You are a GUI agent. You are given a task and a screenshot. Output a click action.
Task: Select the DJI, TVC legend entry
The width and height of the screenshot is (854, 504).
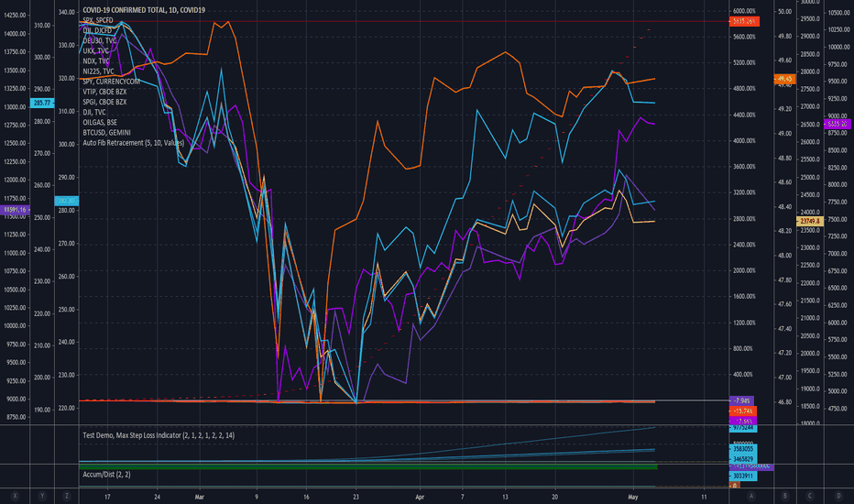[x=94, y=112]
